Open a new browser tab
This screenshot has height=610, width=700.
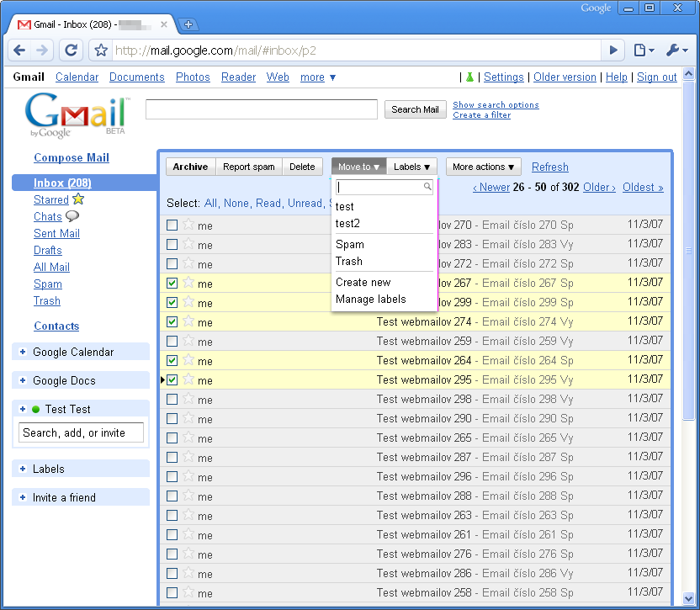pos(188,24)
